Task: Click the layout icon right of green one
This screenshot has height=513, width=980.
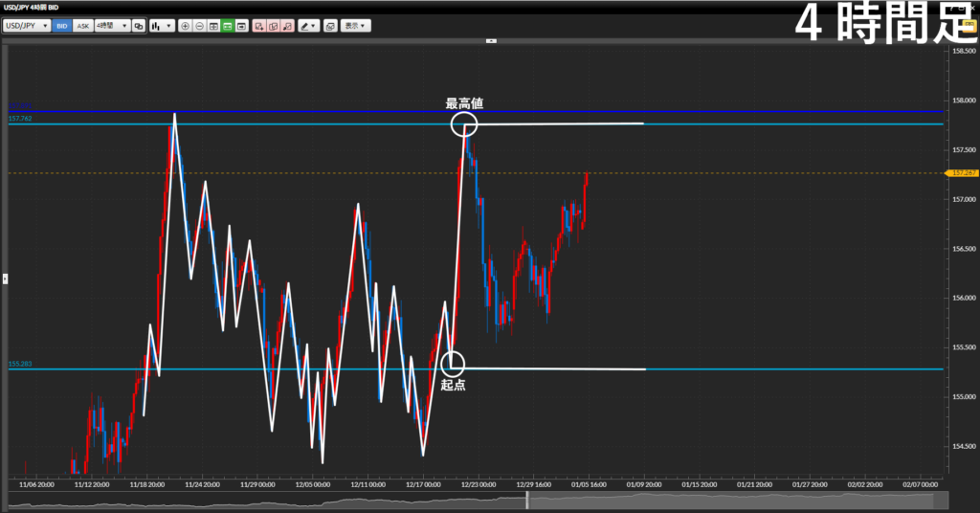Action: [x=242, y=26]
